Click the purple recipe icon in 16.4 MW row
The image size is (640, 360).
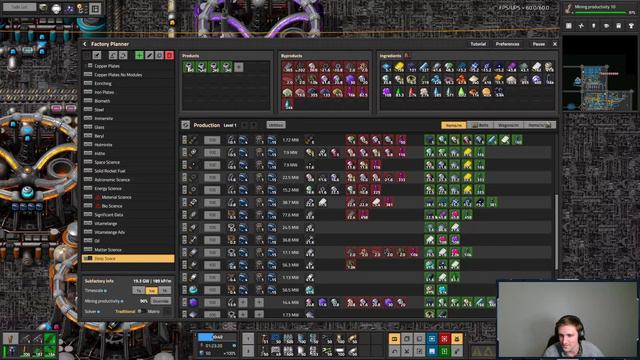click(193, 302)
